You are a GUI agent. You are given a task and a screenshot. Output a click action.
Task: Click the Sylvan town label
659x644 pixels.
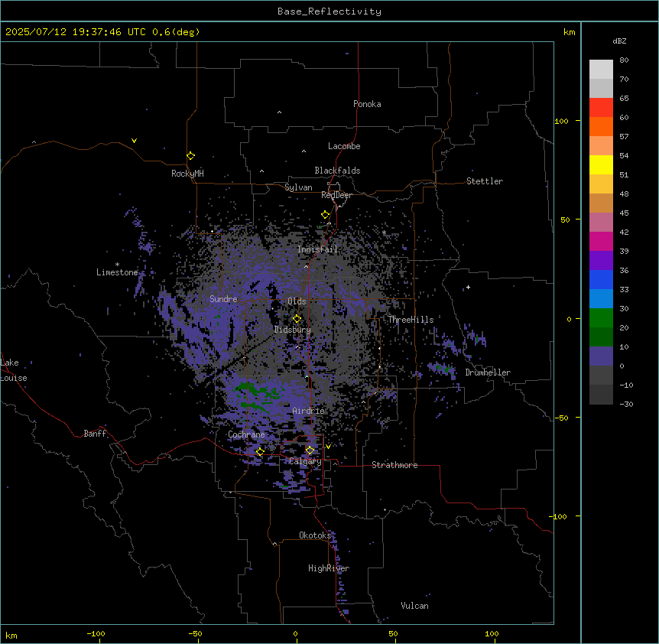(298, 187)
